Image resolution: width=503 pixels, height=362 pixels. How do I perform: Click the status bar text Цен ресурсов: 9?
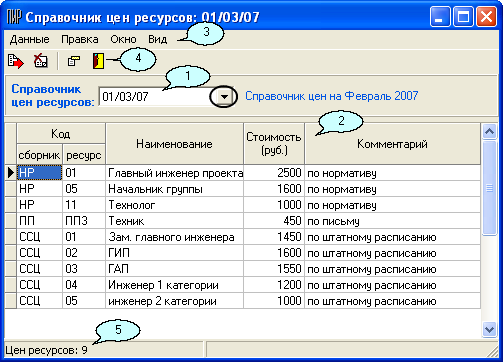point(47,350)
